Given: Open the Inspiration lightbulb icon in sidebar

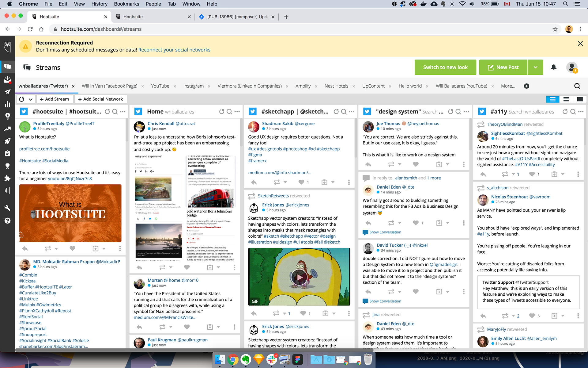Looking at the screenshot, I should (x=7, y=116).
